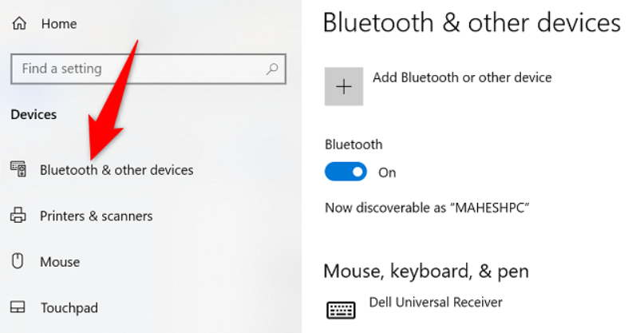Click the Mouse, keyboard, & pen heading
644x333 pixels.
click(425, 271)
